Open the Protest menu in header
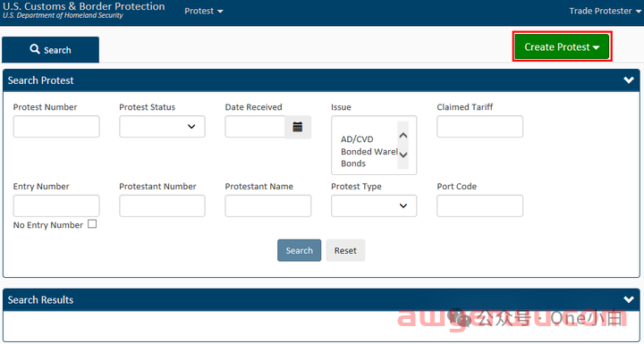The height and width of the screenshot is (344, 644). click(204, 11)
